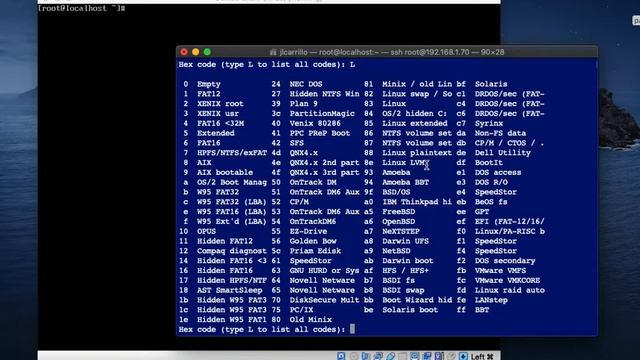Click the '24 NEC DOS' entry
Viewport: 640px width, 360px height.
point(297,84)
